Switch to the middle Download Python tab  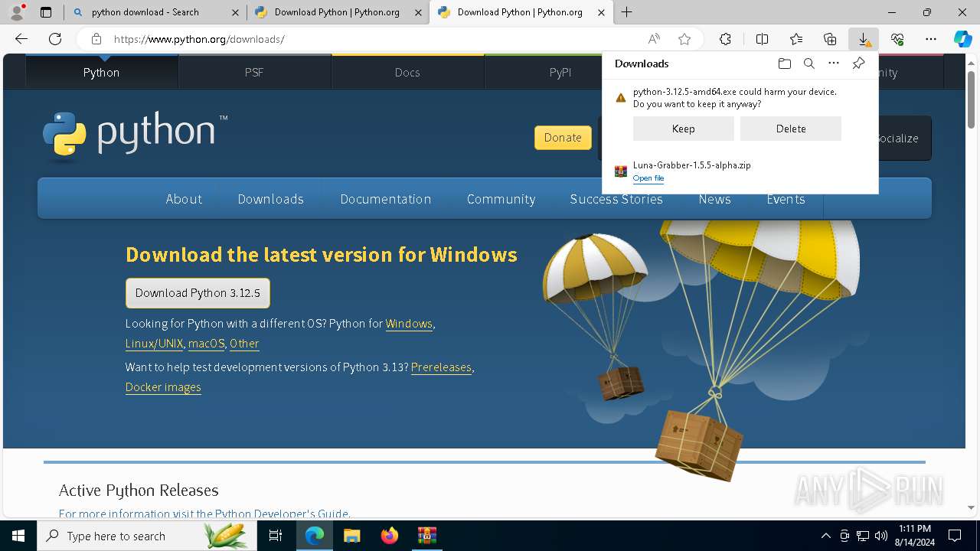click(x=337, y=12)
